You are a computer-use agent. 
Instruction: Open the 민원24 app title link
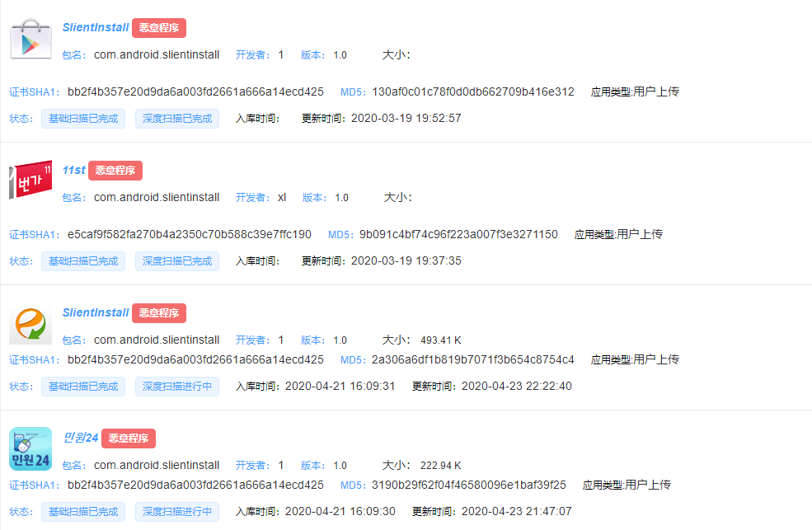coord(80,438)
